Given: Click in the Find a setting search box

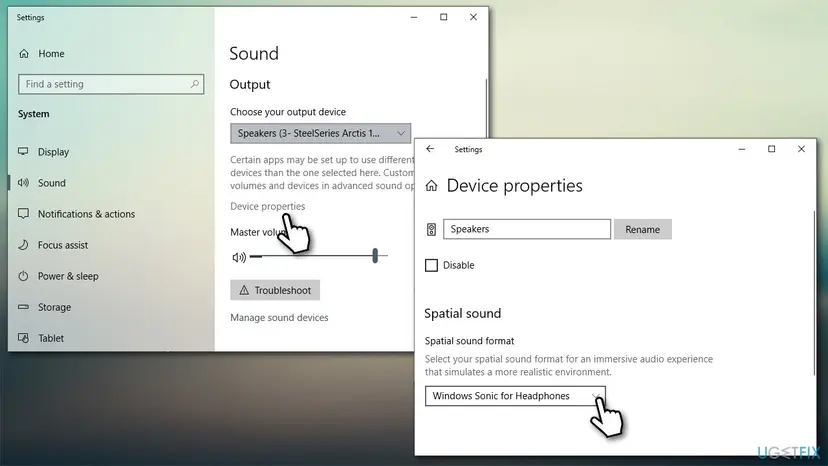Looking at the screenshot, I should coord(111,84).
